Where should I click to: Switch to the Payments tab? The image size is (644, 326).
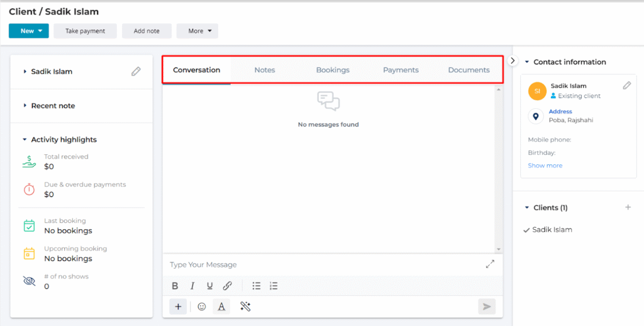[x=401, y=70]
